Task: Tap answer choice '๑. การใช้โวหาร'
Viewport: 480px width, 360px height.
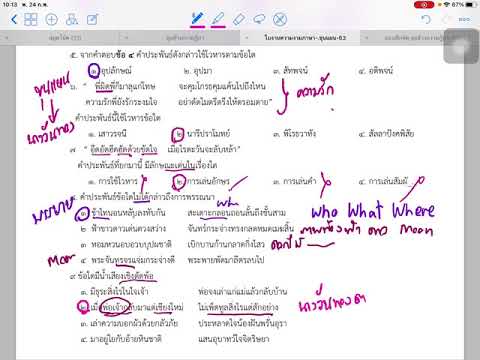Action: (x=113, y=181)
